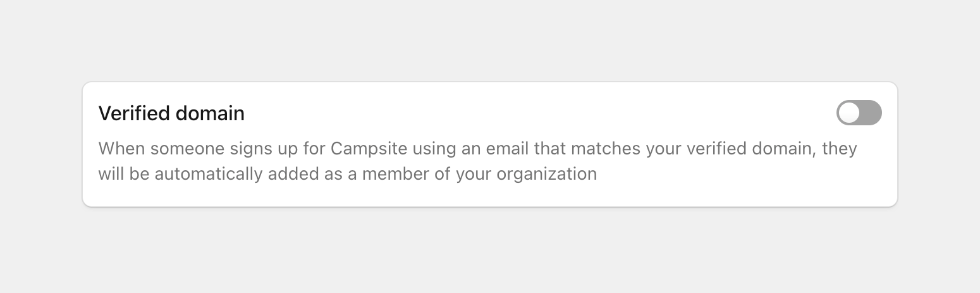Viewport: 980px width, 293px height.
Task: Click the "Verified domain" heading
Action: [x=171, y=113]
